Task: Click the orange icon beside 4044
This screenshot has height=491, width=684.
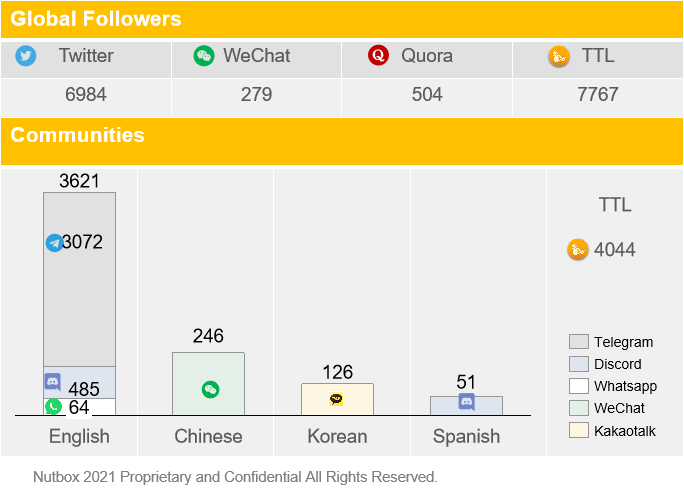Action: (578, 249)
